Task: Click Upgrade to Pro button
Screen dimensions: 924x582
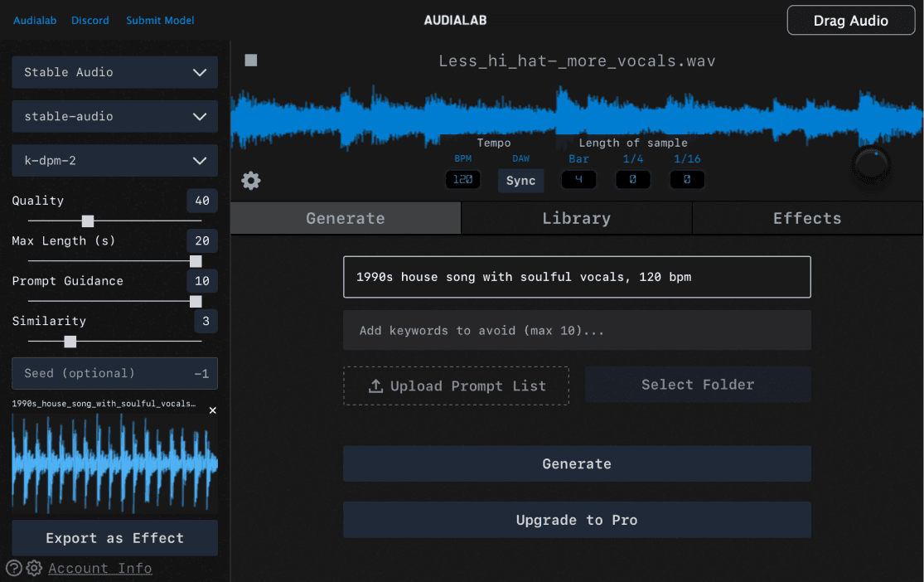Action: (577, 521)
